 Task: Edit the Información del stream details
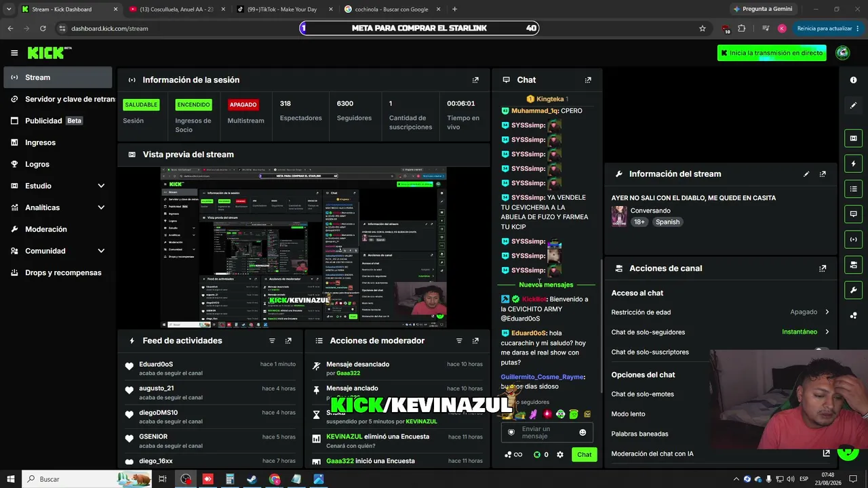coord(806,174)
